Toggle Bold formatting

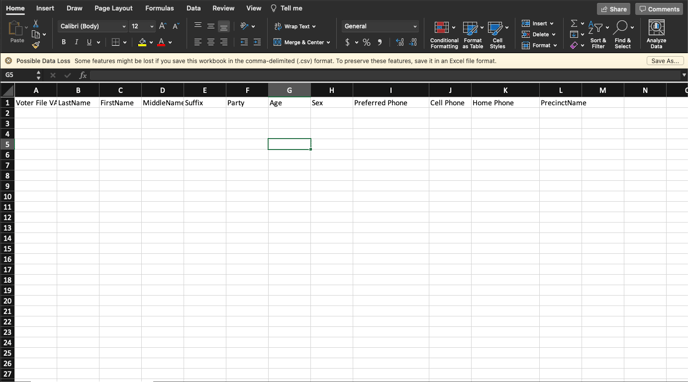coord(64,42)
